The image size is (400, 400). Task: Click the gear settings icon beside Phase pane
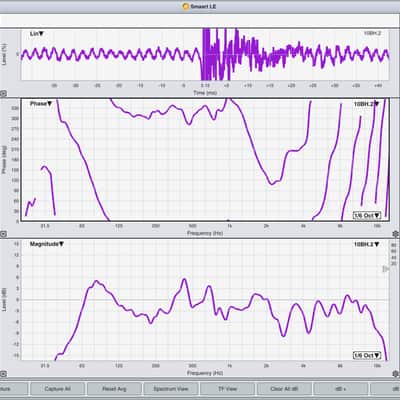coord(396,234)
